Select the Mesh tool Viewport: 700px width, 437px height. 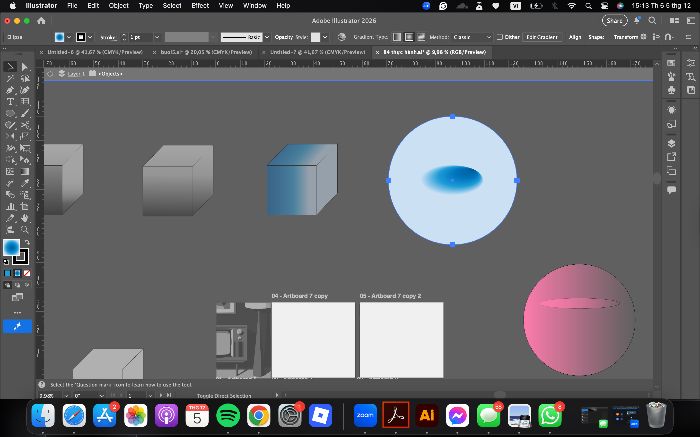[x=10, y=171]
